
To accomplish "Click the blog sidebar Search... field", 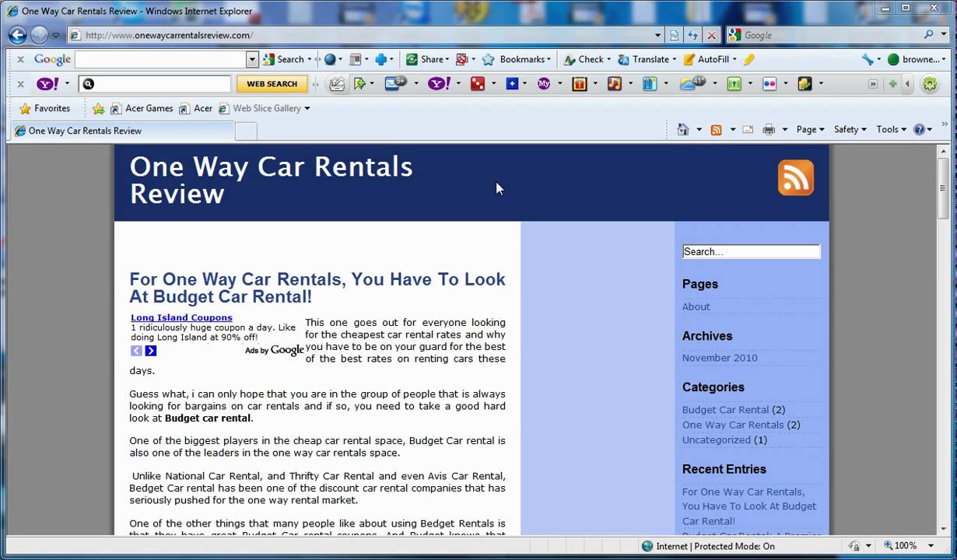I will tap(751, 251).
